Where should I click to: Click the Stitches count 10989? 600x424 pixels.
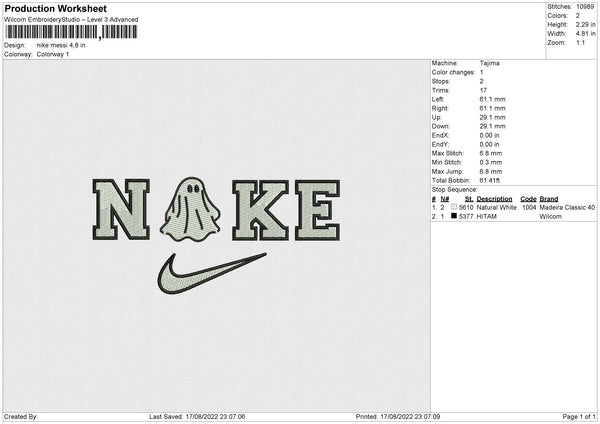click(x=585, y=7)
